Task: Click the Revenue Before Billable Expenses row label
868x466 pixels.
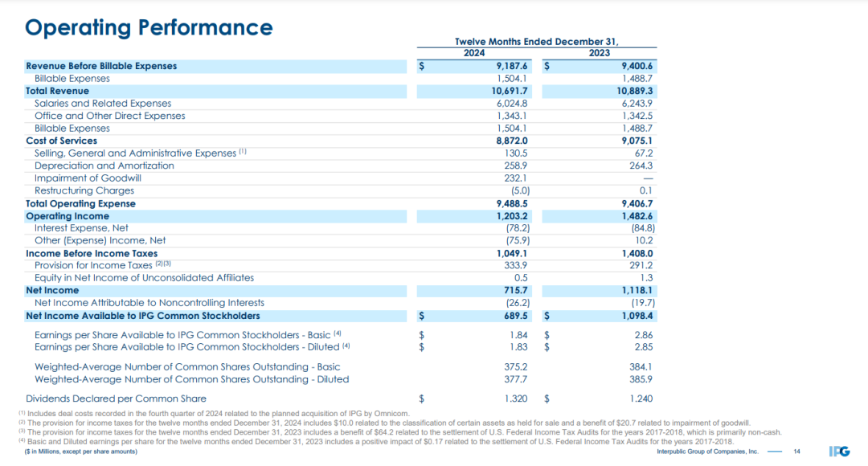Action: click(x=101, y=66)
